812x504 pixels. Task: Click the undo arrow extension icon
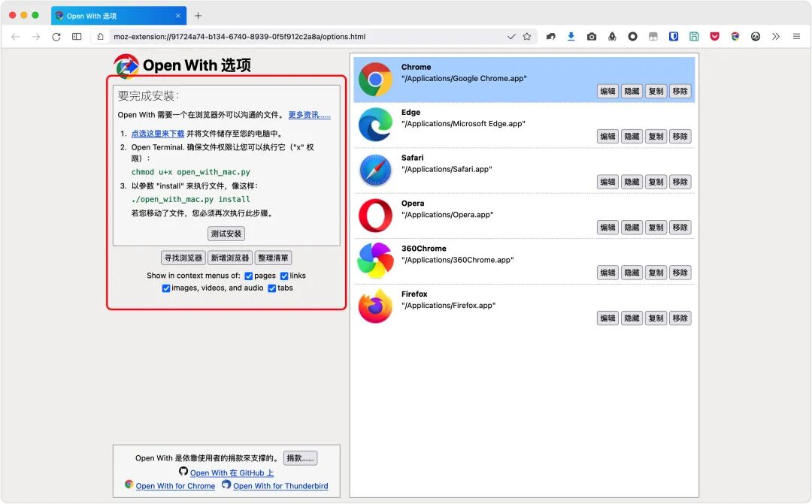coord(550,37)
